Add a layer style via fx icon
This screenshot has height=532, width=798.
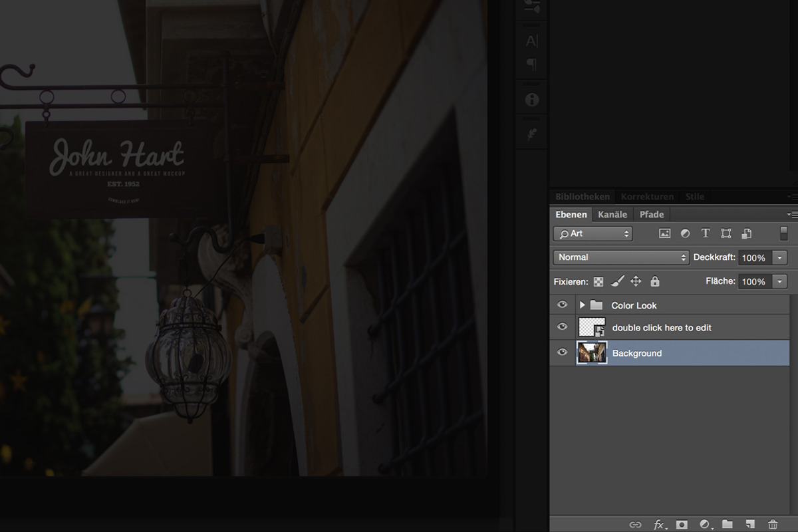pos(659,525)
